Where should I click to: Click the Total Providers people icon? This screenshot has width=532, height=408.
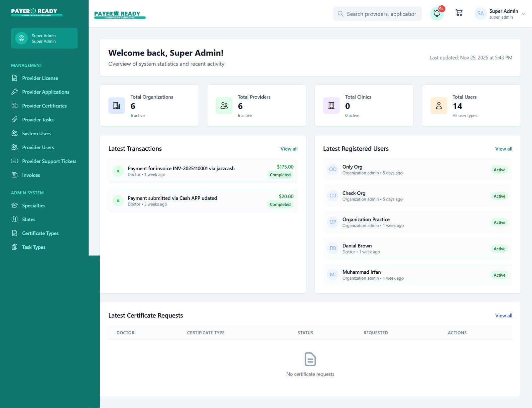tap(224, 106)
